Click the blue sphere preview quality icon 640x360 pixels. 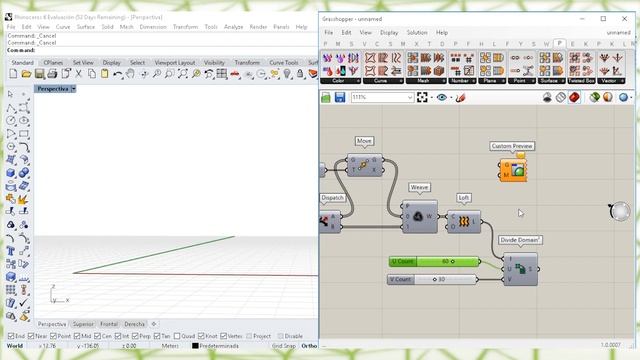point(623,97)
